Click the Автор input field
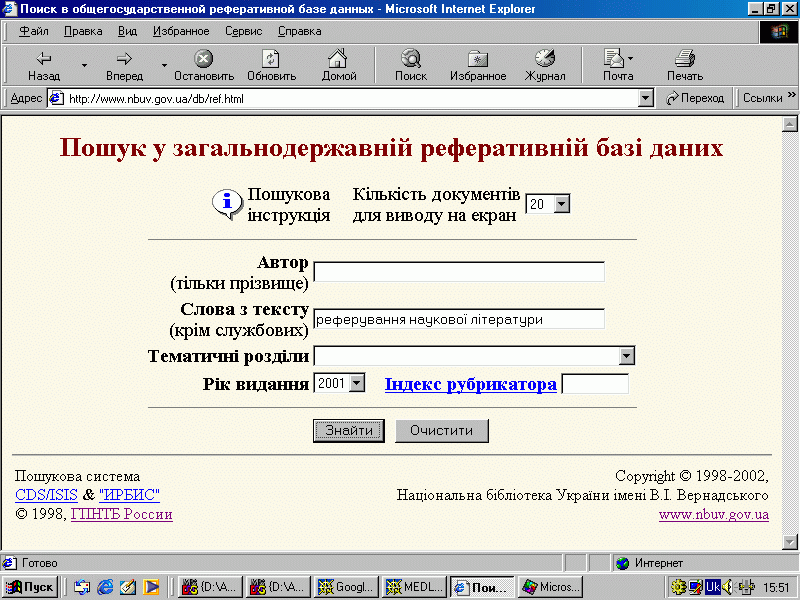 pyautogui.click(x=459, y=271)
